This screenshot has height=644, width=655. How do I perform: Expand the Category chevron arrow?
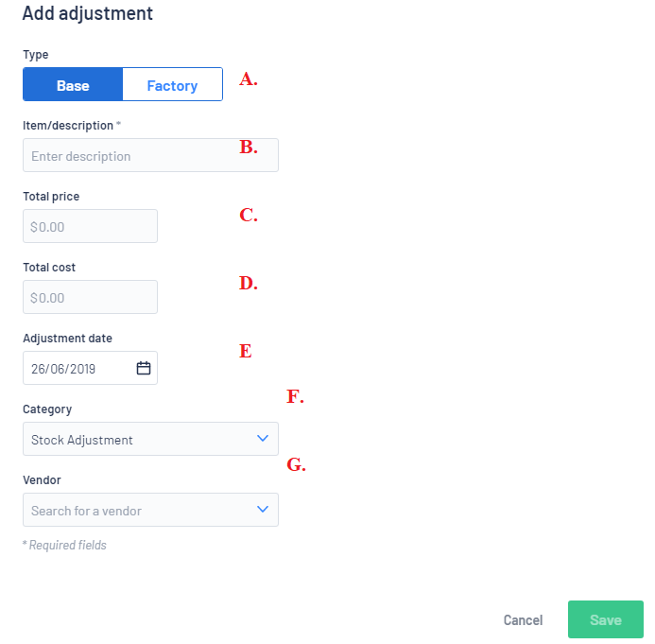263,439
